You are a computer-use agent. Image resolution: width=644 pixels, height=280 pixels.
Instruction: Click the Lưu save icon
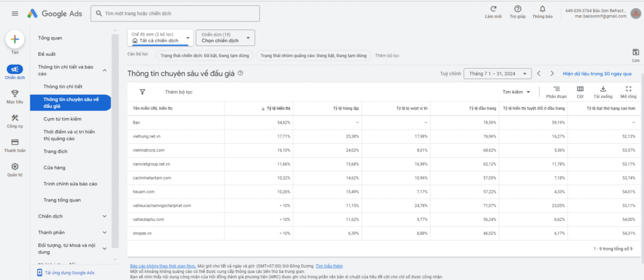pyautogui.click(x=636, y=52)
